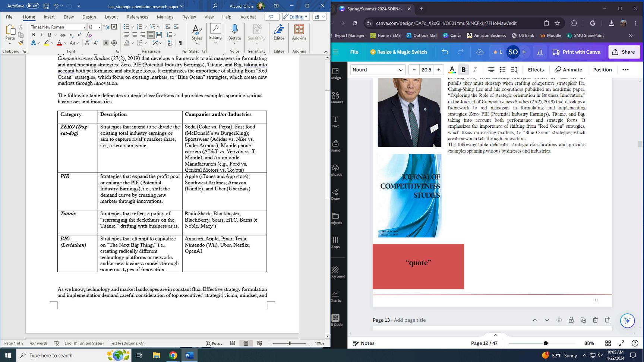Viewport: 644px width, 362px height.
Task: Open the Canva Magic assistant sparkle button
Action: click(628, 320)
